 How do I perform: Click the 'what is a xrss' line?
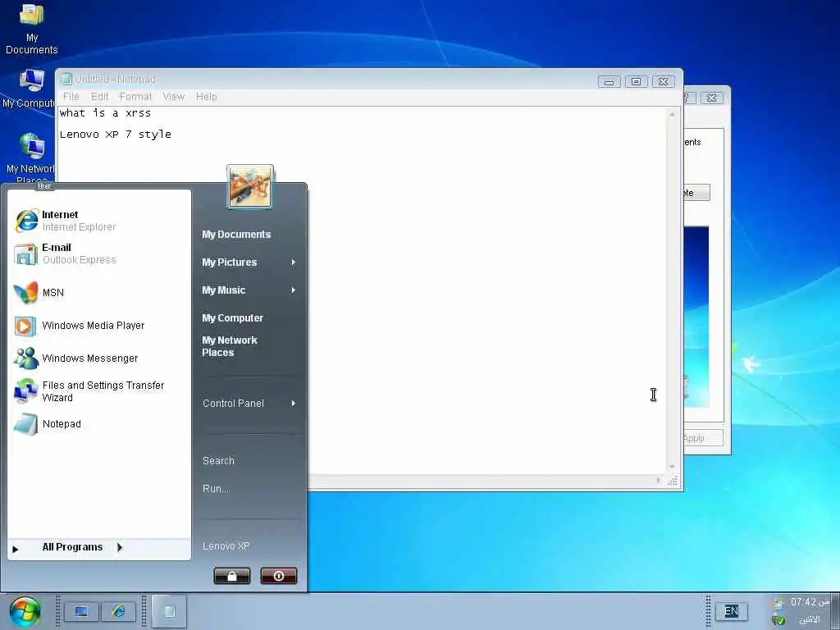tap(105, 113)
